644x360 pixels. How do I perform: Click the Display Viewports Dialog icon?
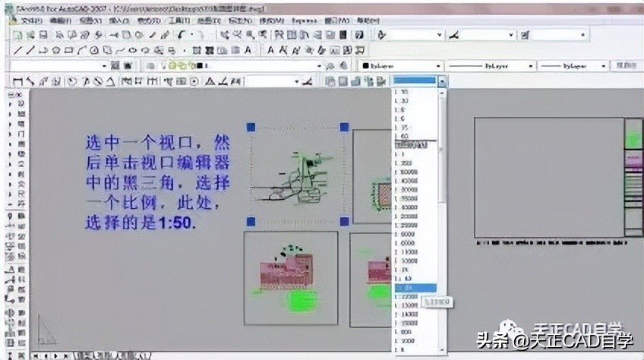330,81
